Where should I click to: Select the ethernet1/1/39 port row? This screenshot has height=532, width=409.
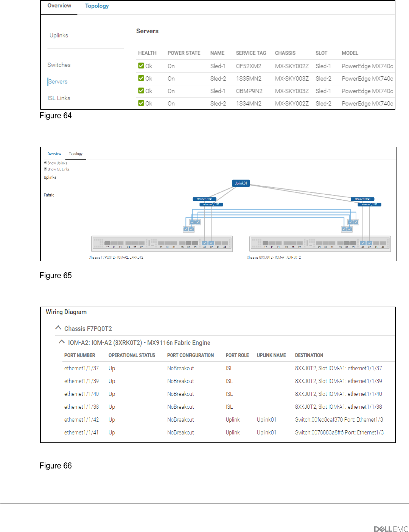point(229,381)
